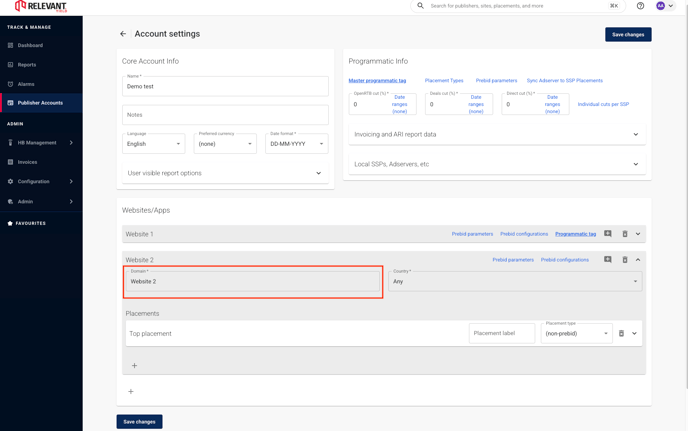688x431 pixels.
Task: Open the Placement type dropdown
Action: click(x=577, y=333)
